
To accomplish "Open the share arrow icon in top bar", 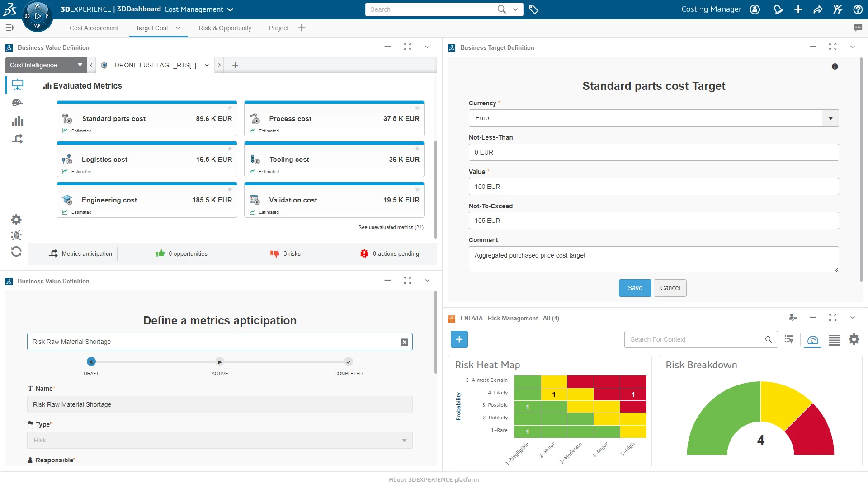I will 818,9.
